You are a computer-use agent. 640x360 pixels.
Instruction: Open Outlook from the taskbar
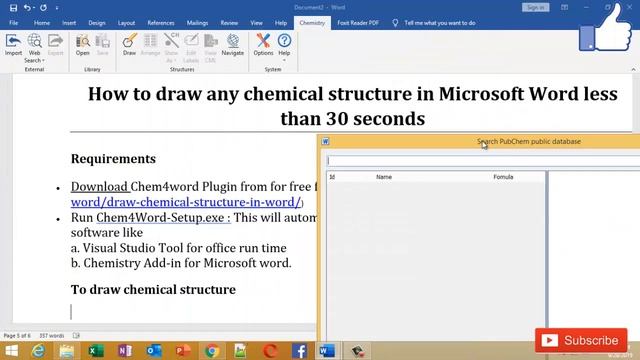click(154, 351)
